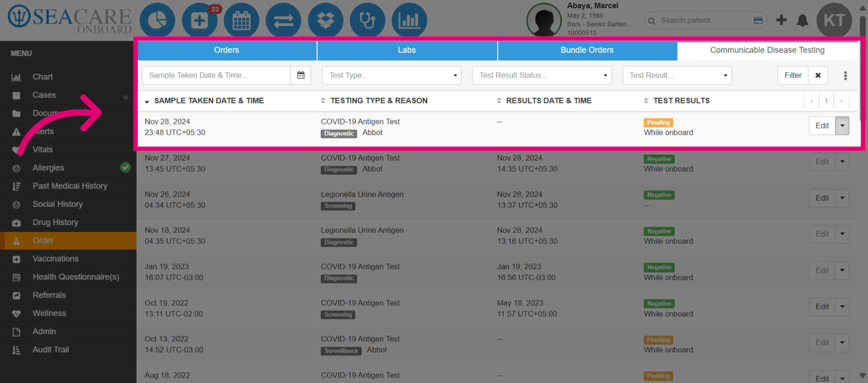
Task: Open Past Medical History menu item
Action: click(x=68, y=186)
